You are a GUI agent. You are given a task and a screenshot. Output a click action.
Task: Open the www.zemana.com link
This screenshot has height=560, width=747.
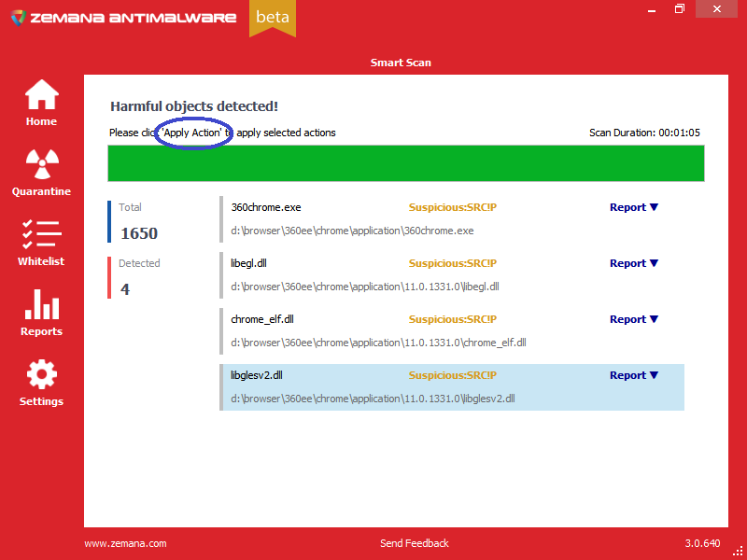(x=125, y=543)
